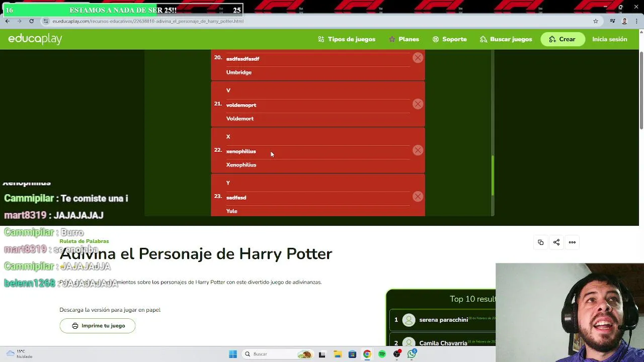Click Inicia sesión link
The height and width of the screenshot is (362, 644).
pos(610,39)
